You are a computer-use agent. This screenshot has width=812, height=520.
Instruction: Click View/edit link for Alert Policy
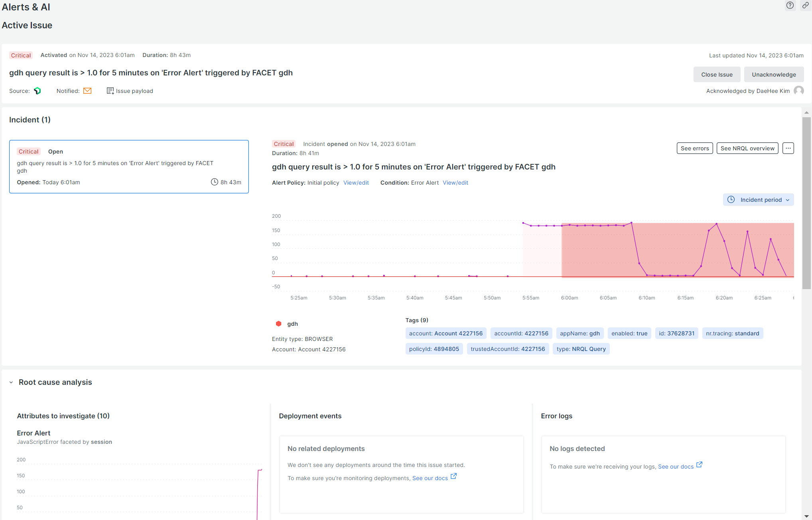pos(356,183)
